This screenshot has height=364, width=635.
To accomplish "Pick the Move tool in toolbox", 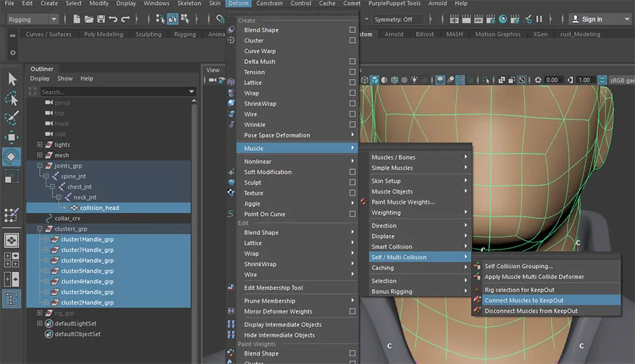I will 12,137.
